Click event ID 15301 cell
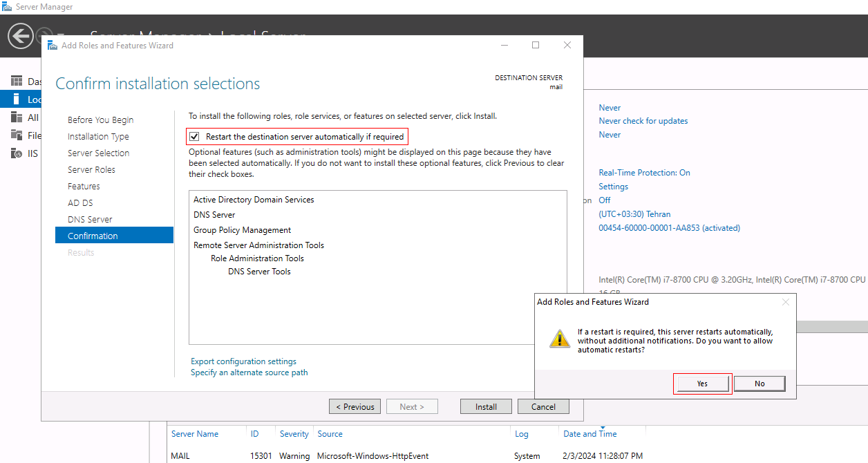Screen dimensions: 868x463 (x=261, y=456)
